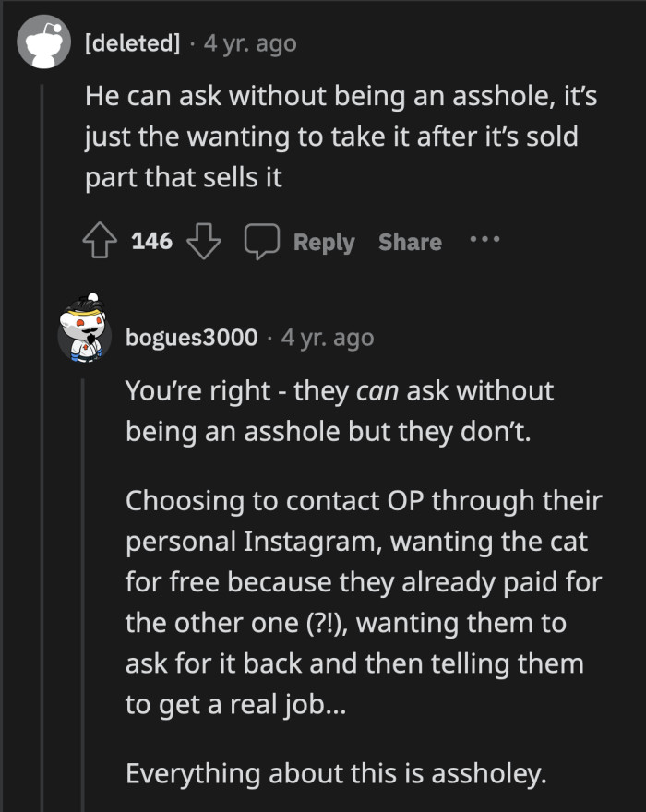
Task: Share the deleted user's comment
Action: [410, 242]
